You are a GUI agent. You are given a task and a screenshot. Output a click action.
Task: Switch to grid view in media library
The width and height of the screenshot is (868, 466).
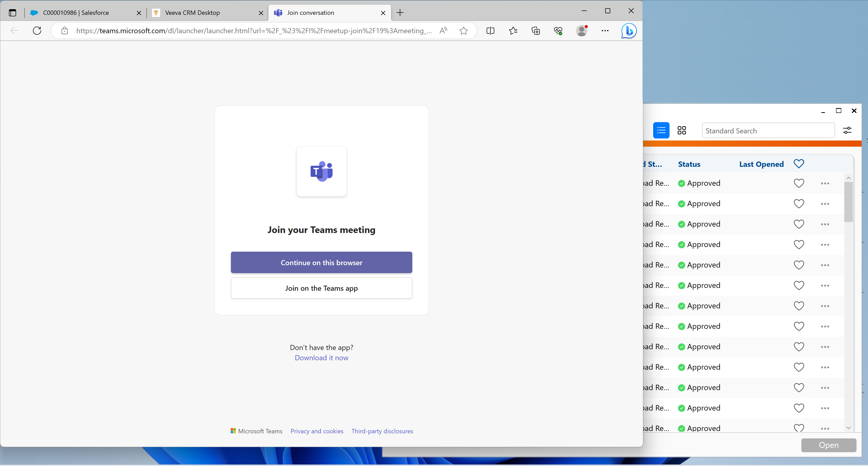point(682,130)
